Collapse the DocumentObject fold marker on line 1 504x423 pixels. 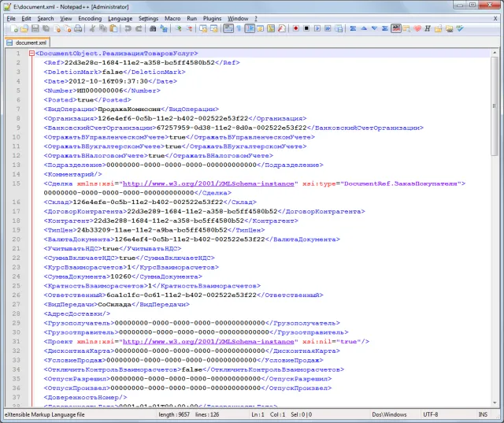coord(31,54)
